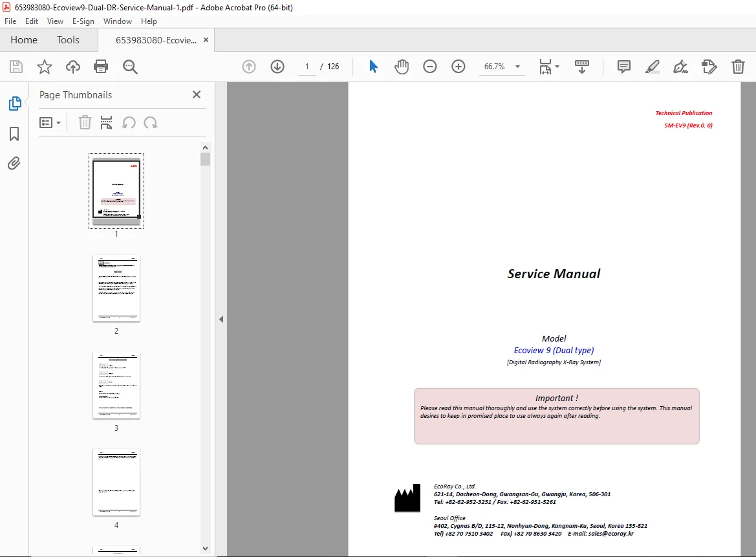Collapse the navigation pane arrow

221,319
